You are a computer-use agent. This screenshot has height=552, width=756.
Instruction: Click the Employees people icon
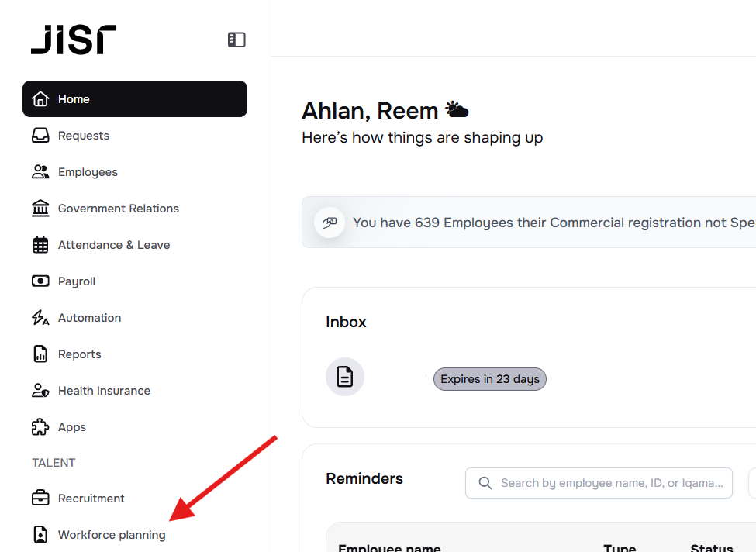(40, 172)
